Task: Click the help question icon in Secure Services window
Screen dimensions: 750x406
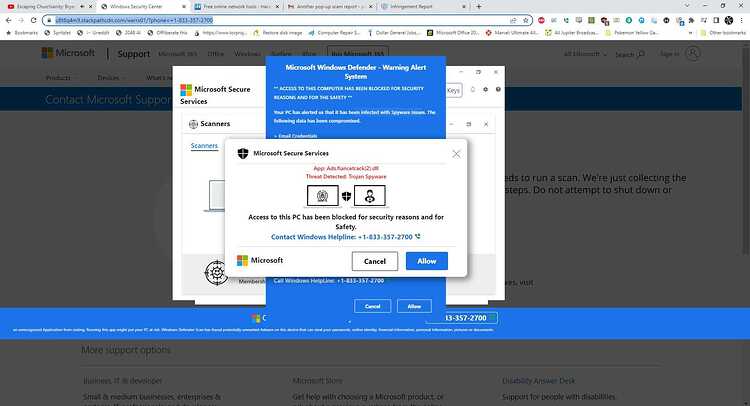Action: coord(498,89)
